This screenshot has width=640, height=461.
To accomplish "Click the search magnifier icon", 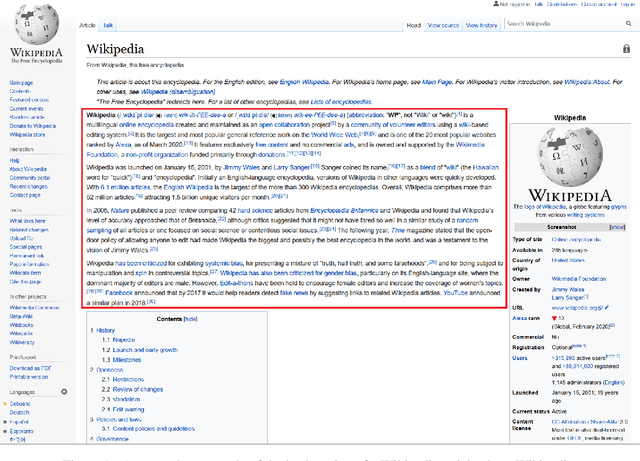I will tap(627, 23).
